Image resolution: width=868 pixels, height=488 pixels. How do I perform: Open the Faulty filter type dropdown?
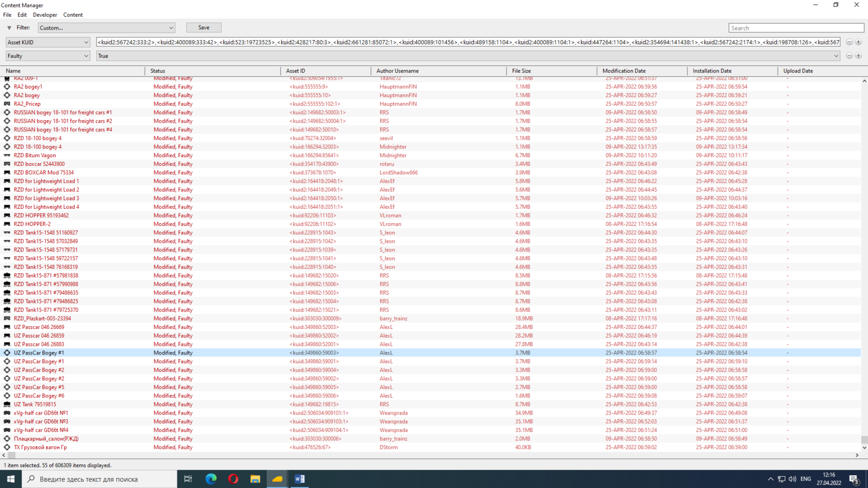48,56
